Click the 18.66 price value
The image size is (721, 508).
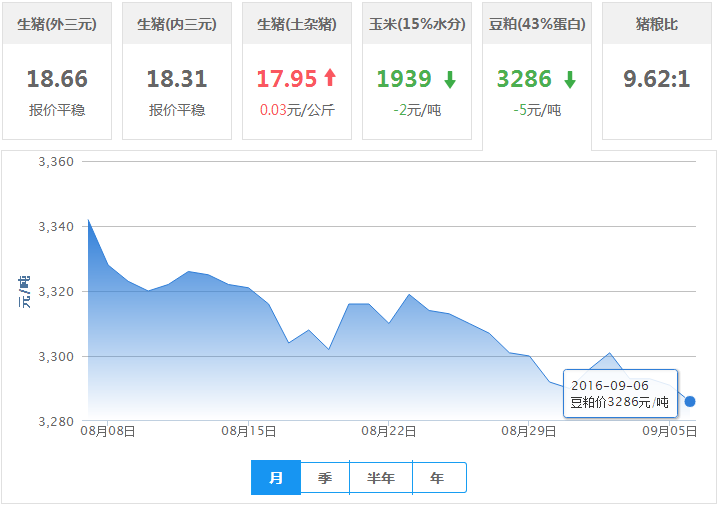(57, 79)
